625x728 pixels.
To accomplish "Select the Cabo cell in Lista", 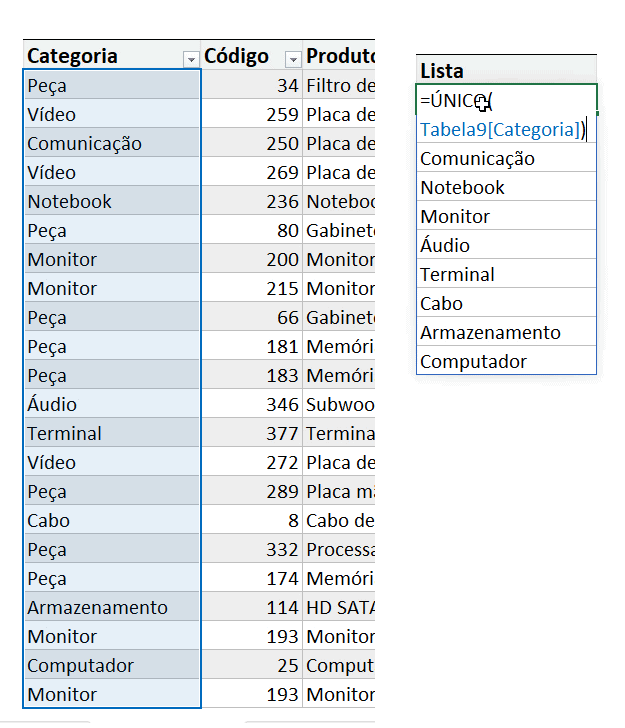I will (506, 303).
